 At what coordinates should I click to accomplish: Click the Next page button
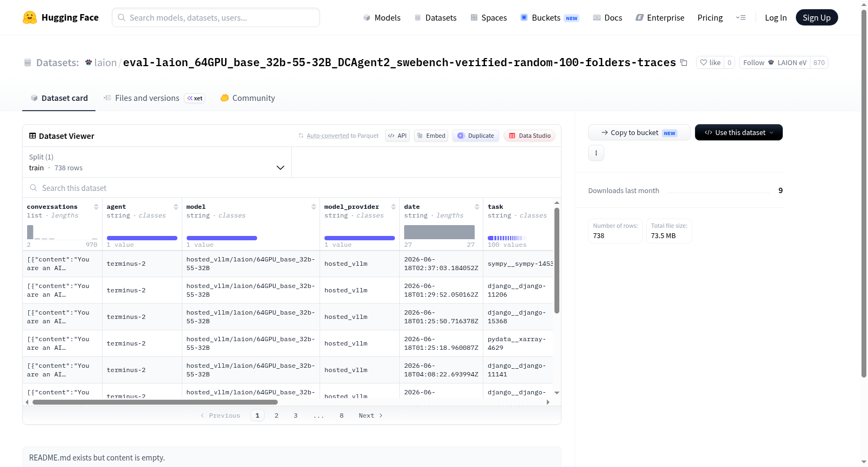click(371, 415)
